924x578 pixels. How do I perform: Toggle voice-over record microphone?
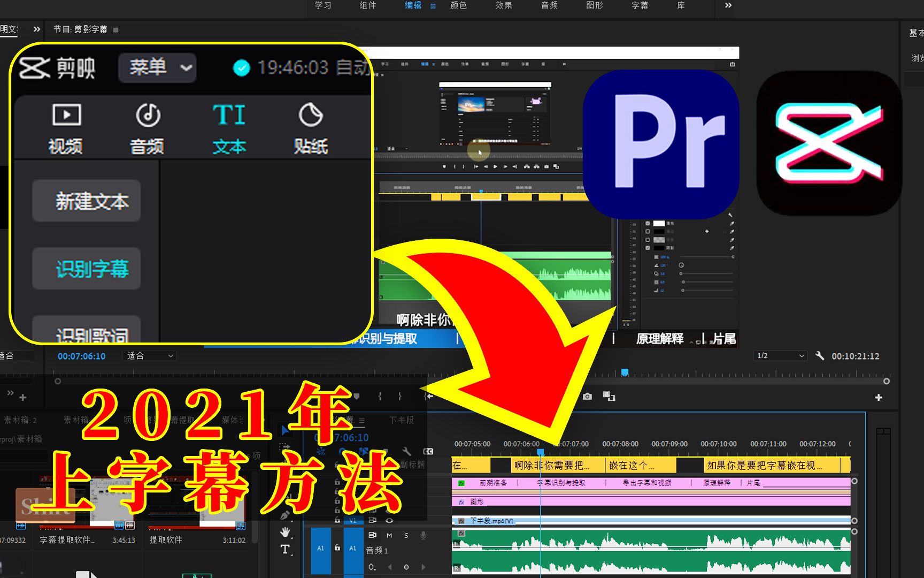pos(423,535)
